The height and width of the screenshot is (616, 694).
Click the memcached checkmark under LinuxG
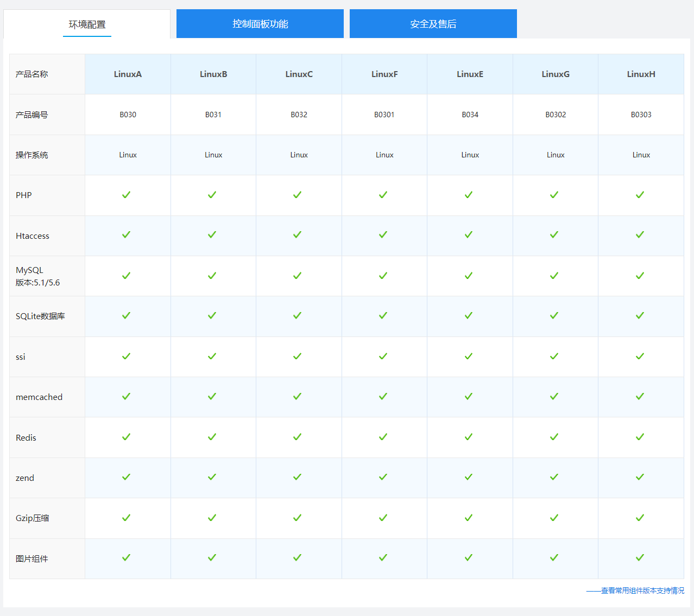(x=554, y=397)
